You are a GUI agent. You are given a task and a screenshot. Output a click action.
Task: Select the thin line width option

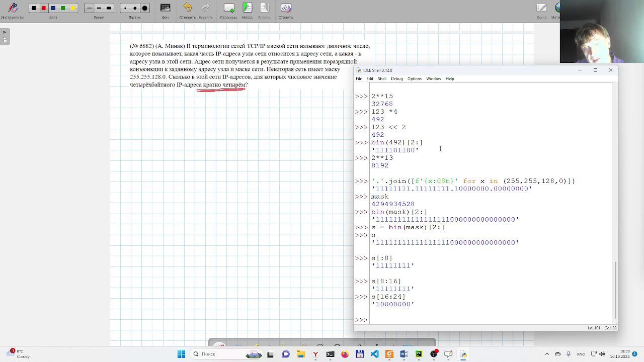89,8
